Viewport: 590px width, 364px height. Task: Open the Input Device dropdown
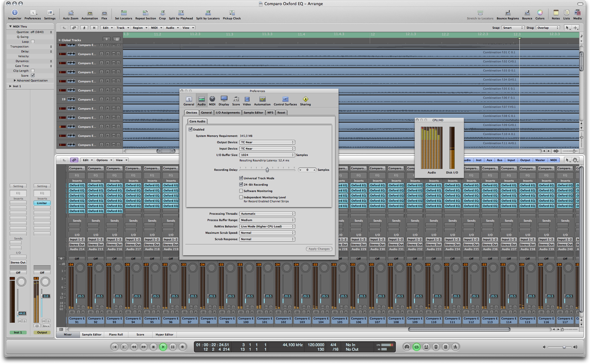point(267,148)
